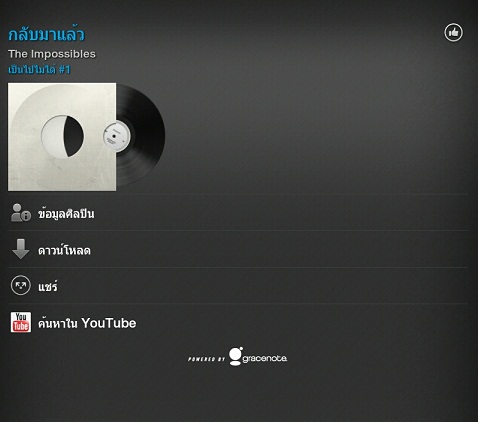Click the download arrow icon
Image resolution: width=478 pixels, height=422 pixels.
pyautogui.click(x=21, y=249)
